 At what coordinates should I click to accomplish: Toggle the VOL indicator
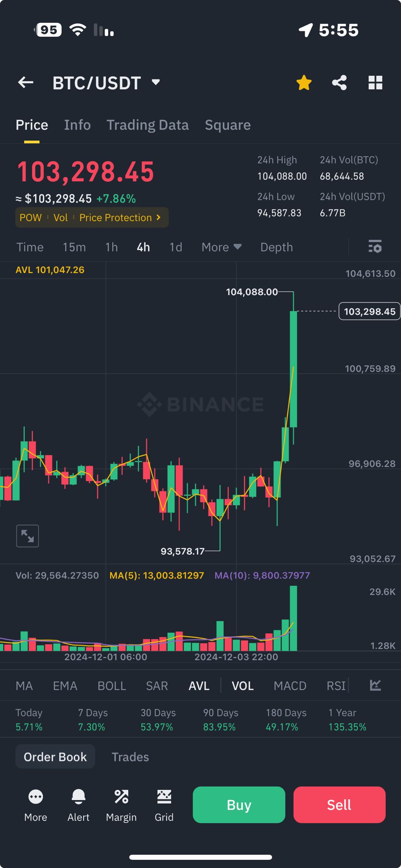point(243,686)
